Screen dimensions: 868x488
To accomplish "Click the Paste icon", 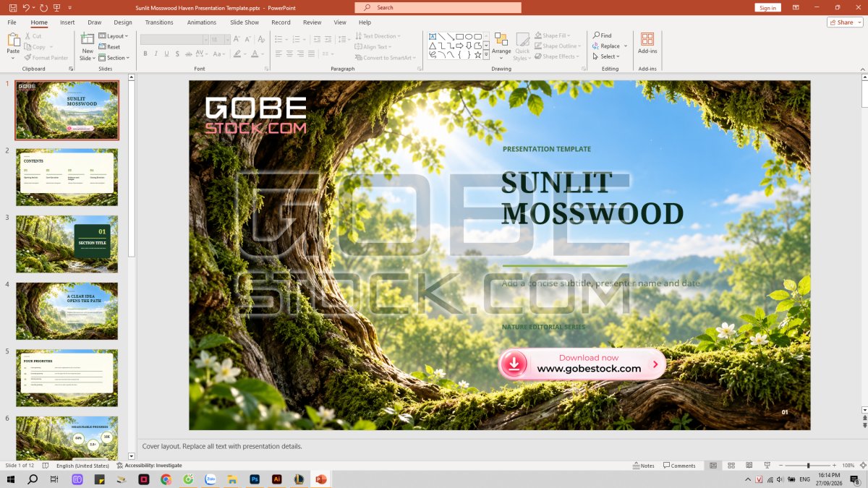I will (13, 40).
